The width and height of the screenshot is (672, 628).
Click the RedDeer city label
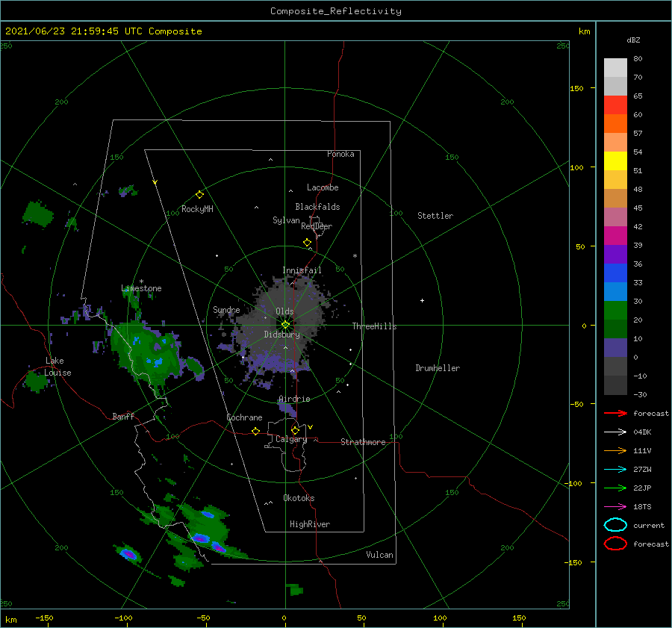[317, 226]
